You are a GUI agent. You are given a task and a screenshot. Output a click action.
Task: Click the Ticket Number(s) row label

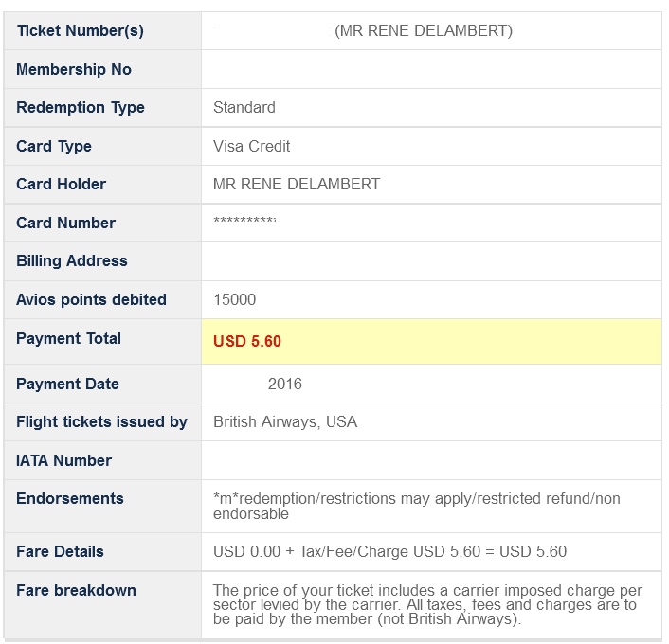(x=80, y=31)
